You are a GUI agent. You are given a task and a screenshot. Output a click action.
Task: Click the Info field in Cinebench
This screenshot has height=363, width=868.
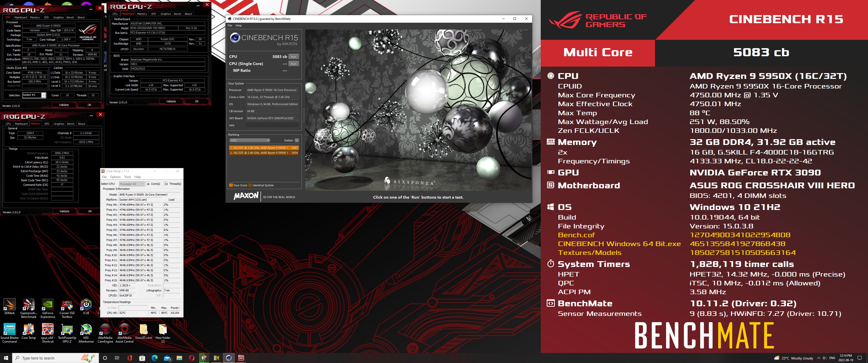click(272, 125)
